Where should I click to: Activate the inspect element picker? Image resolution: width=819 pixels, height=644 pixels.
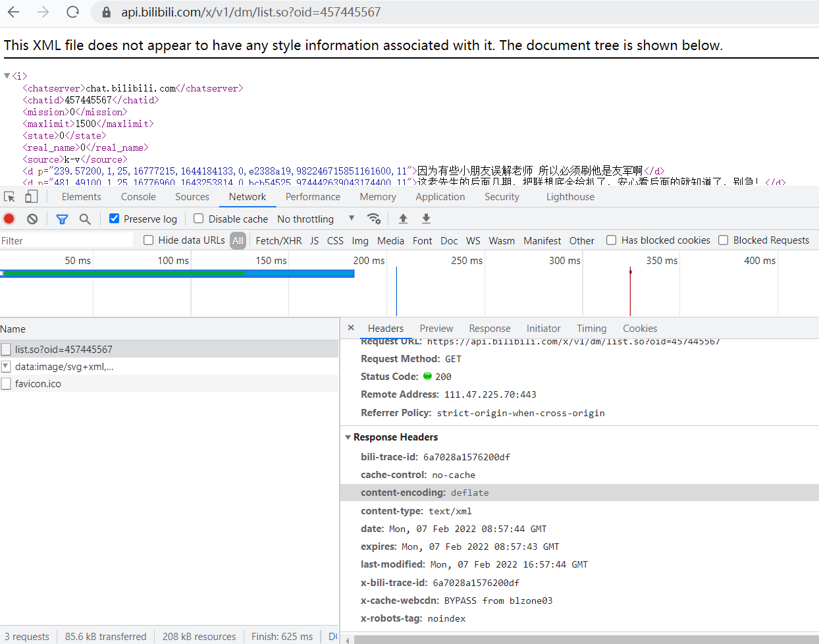pyautogui.click(x=9, y=197)
